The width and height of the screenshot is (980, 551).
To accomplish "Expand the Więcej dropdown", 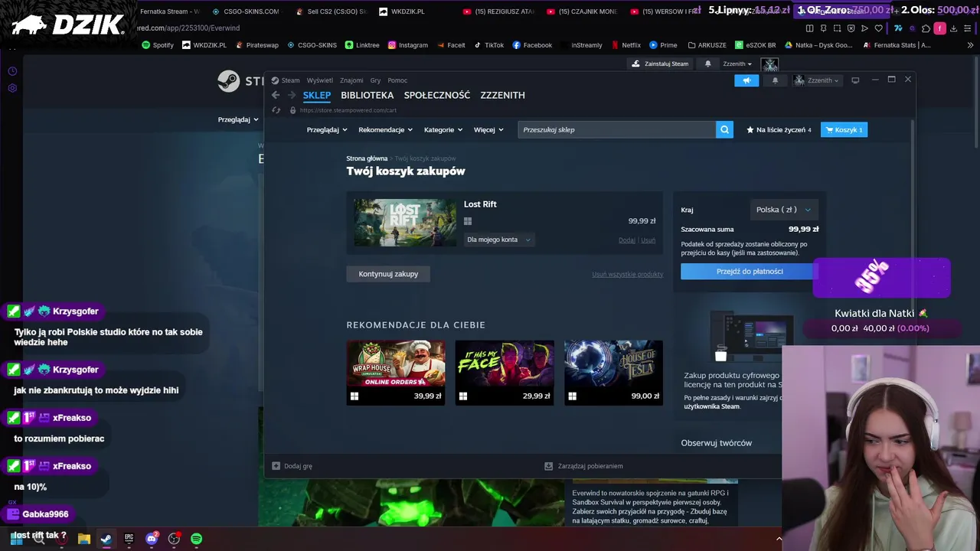I will point(488,129).
